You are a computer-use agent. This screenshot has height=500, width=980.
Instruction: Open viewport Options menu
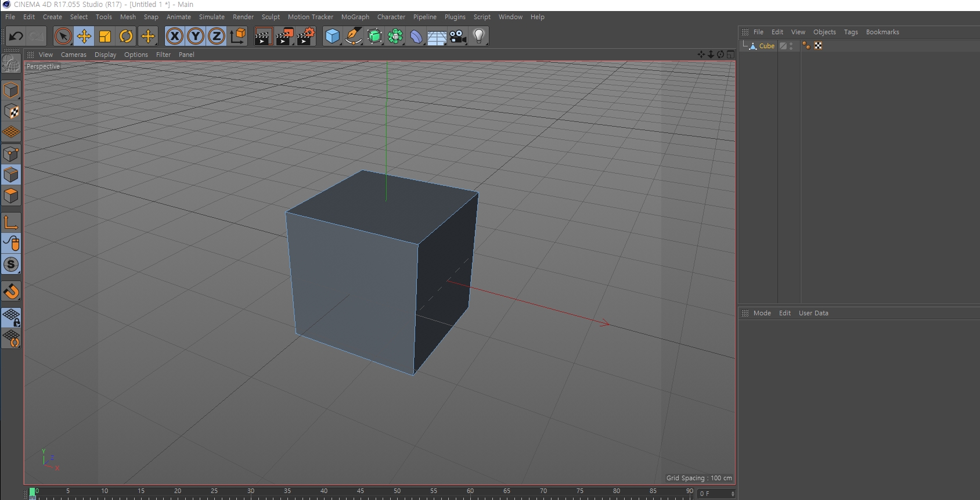(x=136, y=55)
